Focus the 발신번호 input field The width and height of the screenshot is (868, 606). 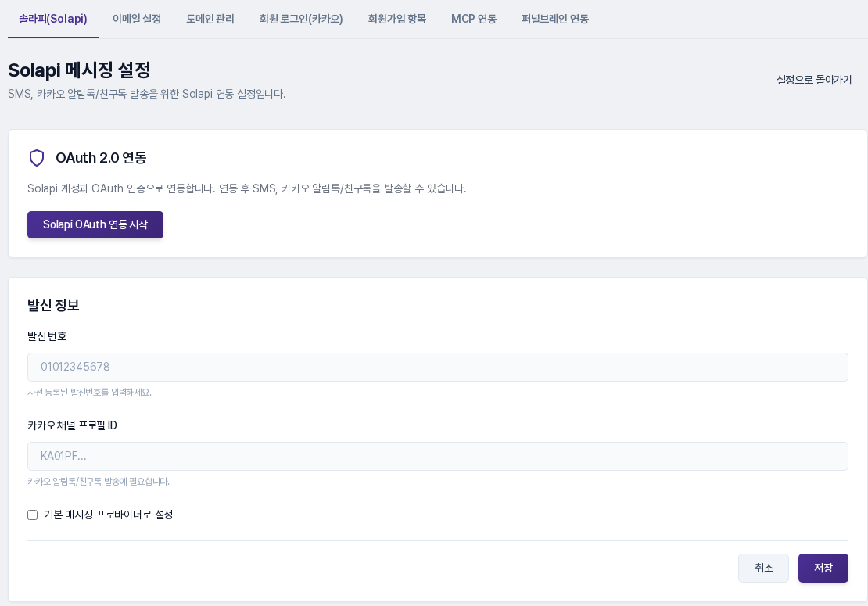[438, 367]
